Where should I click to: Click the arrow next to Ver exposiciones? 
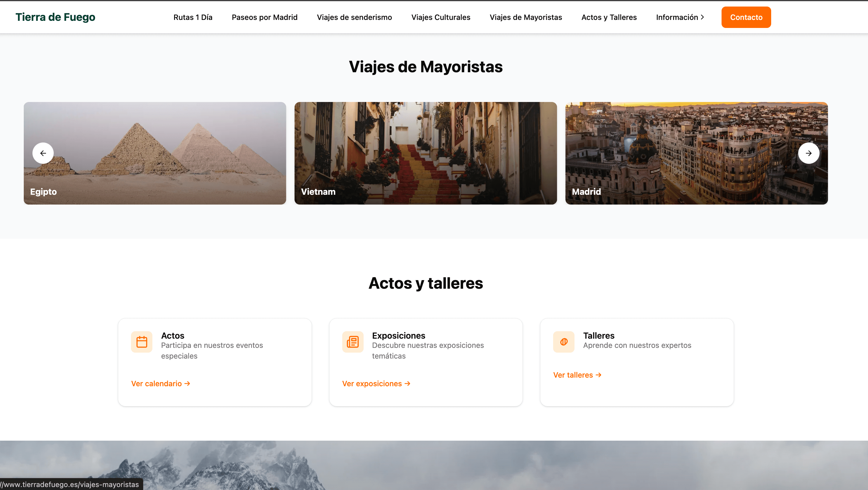pos(407,384)
